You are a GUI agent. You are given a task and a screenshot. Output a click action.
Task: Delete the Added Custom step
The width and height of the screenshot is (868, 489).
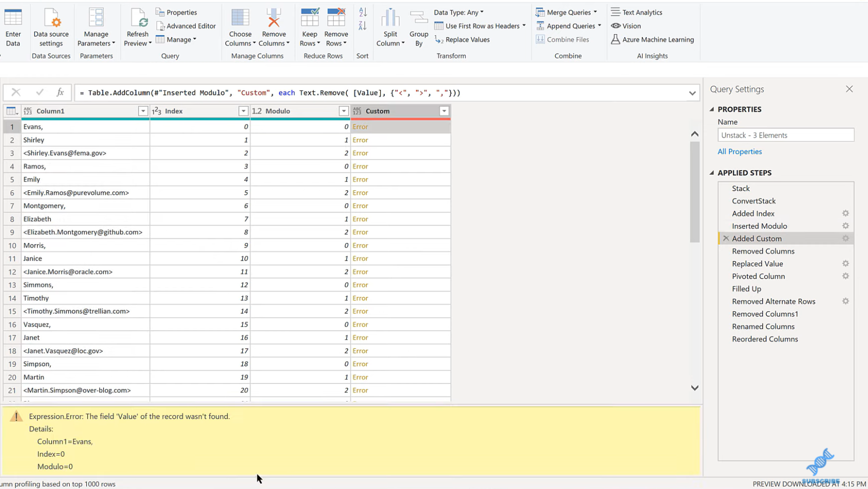(x=726, y=239)
